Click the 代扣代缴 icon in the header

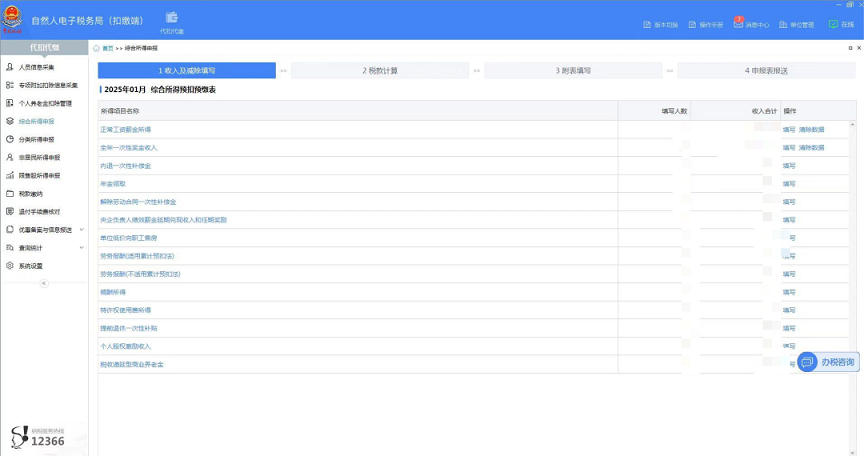(172, 20)
